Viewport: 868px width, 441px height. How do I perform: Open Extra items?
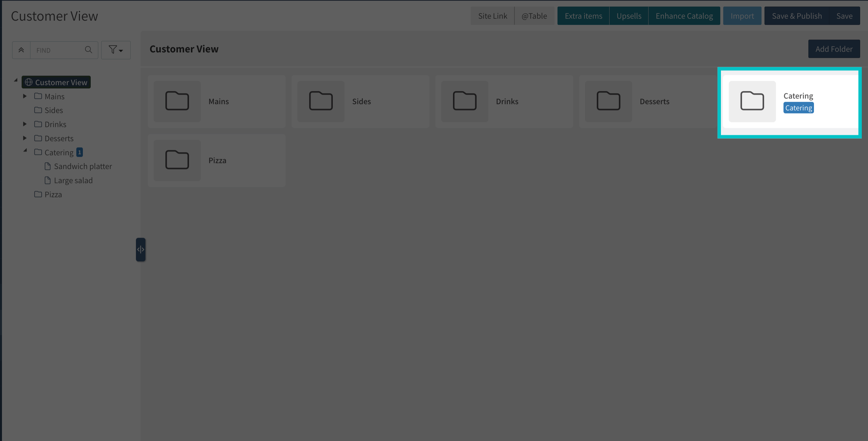coord(583,16)
